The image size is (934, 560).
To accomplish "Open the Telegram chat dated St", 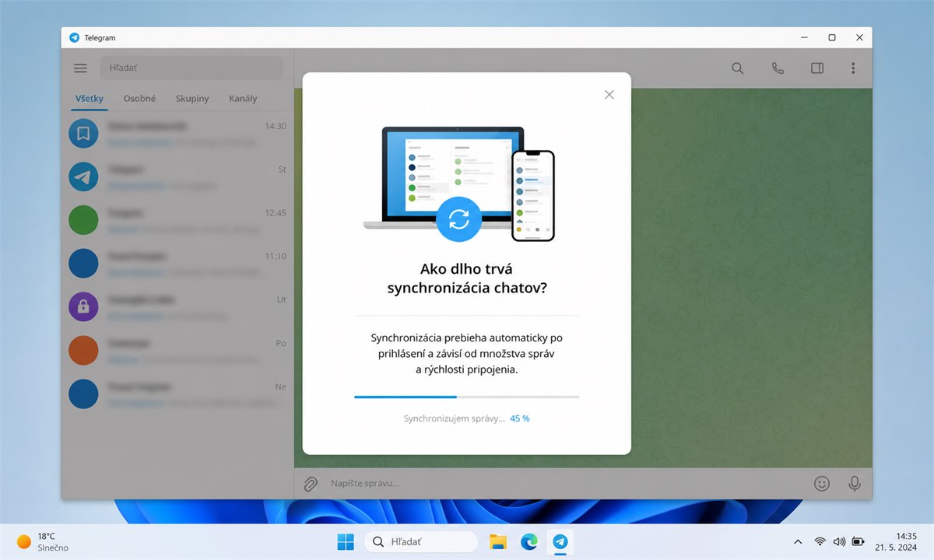I will coord(177,177).
